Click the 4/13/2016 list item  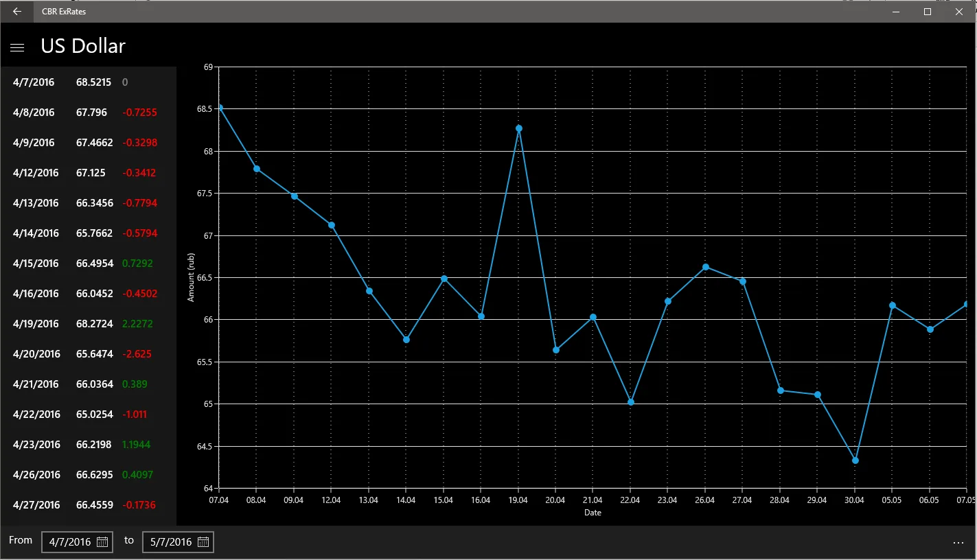(x=88, y=203)
